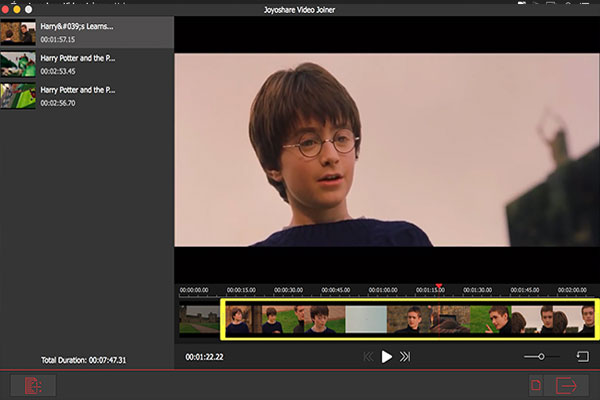Adjust the timeline zoom slider handle
This screenshot has height=400, width=600.
point(541,356)
